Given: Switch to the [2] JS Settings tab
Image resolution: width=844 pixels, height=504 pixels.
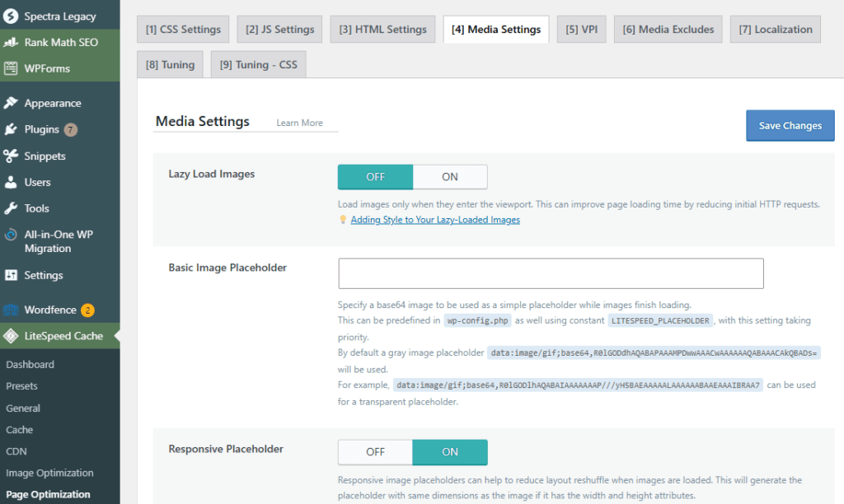Looking at the screenshot, I should pos(280,29).
